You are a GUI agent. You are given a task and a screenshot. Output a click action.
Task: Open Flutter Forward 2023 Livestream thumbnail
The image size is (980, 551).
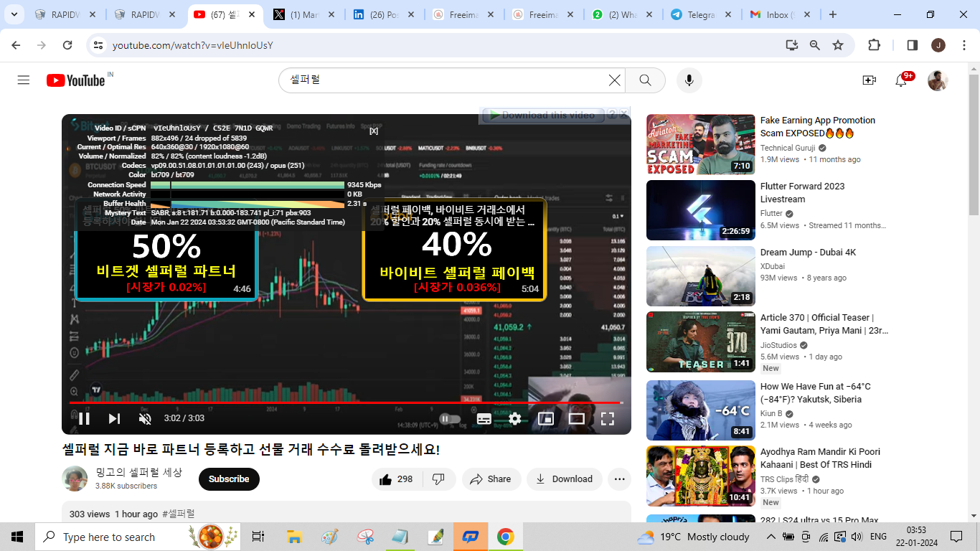tap(701, 210)
